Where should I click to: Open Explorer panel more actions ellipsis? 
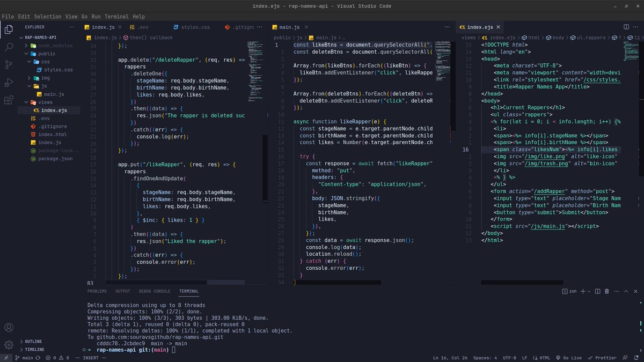pos(72,27)
